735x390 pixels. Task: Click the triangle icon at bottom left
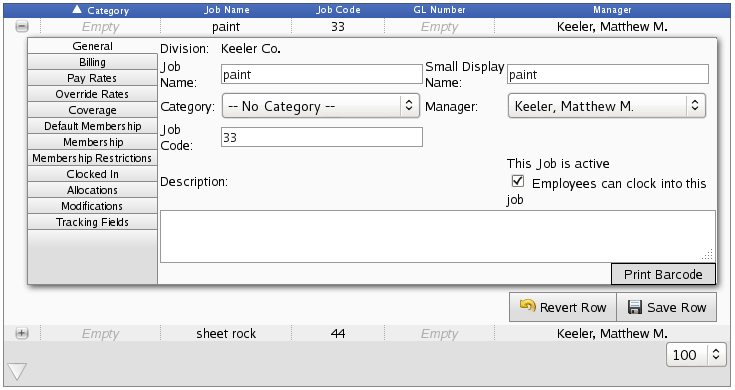click(17, 371)
